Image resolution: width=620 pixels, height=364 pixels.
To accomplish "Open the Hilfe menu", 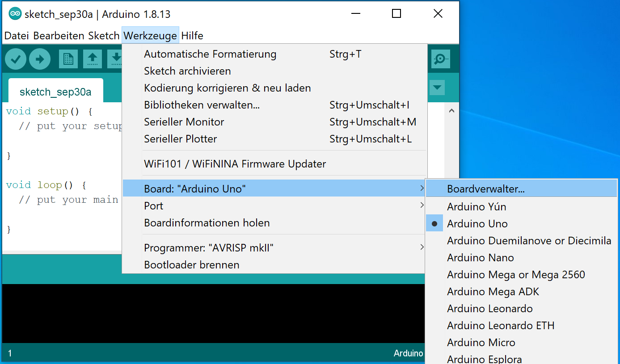I will (x=192, y=36).
